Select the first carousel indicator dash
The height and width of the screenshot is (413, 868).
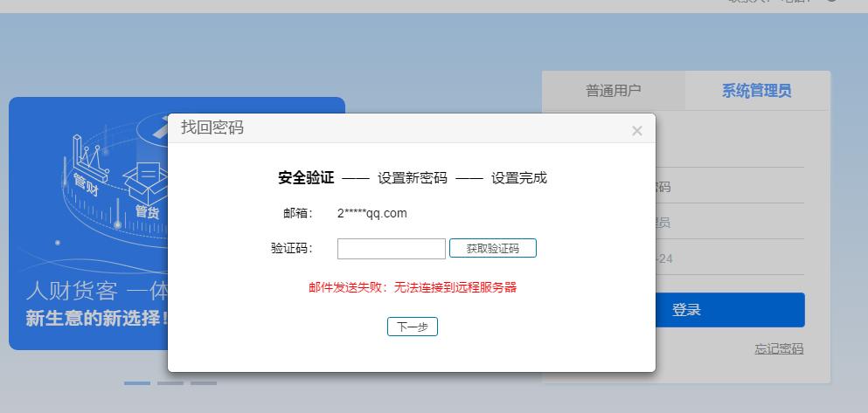(136, 382)
